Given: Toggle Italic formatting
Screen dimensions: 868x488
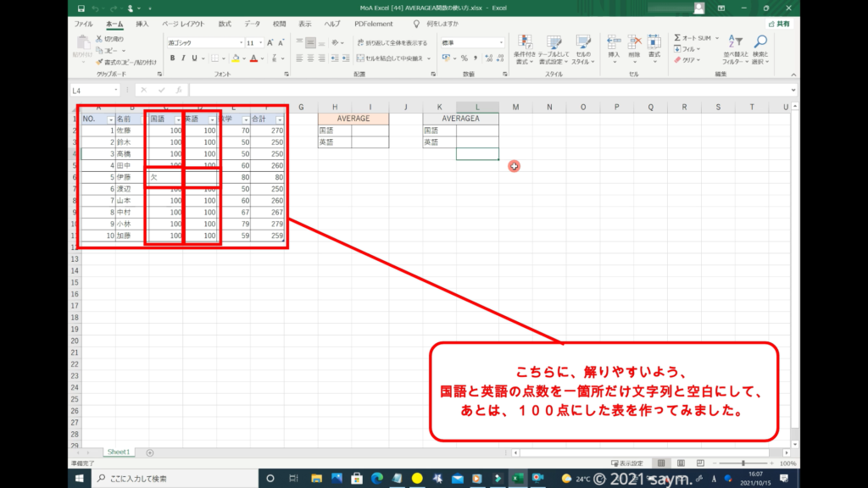Looking at the screenshot, I should click(x=184, y=58).
